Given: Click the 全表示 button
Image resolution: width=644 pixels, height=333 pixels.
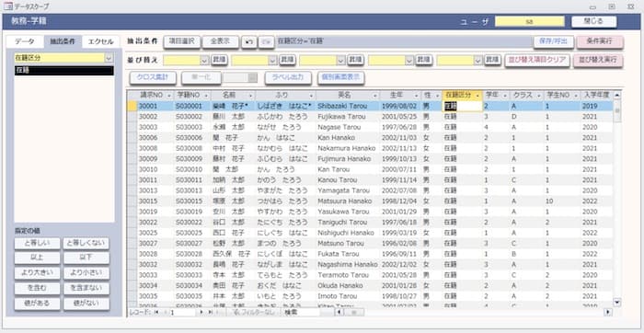Looking at the screenshot, I should 221,41.
